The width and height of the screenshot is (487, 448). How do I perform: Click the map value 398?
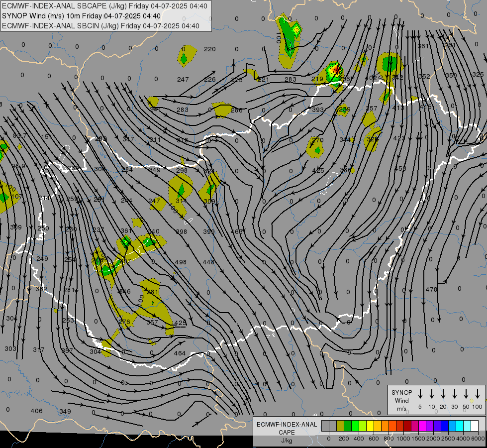tap(182, 231)
